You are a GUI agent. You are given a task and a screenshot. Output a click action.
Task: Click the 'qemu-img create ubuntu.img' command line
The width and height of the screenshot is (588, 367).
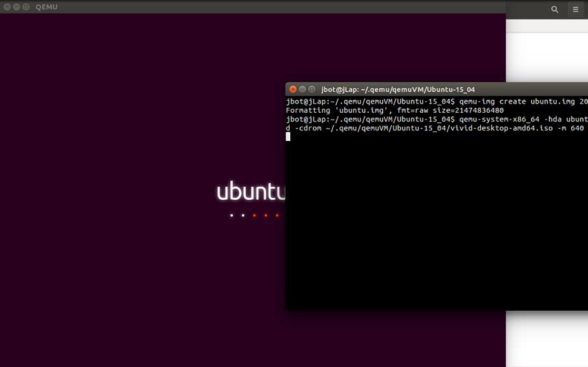(x=437, y=101)
